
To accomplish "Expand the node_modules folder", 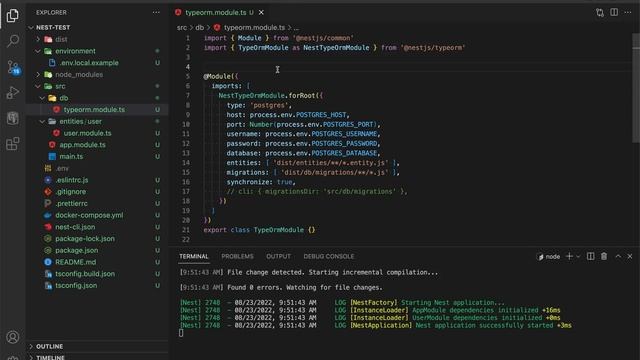I will [38, 74].
